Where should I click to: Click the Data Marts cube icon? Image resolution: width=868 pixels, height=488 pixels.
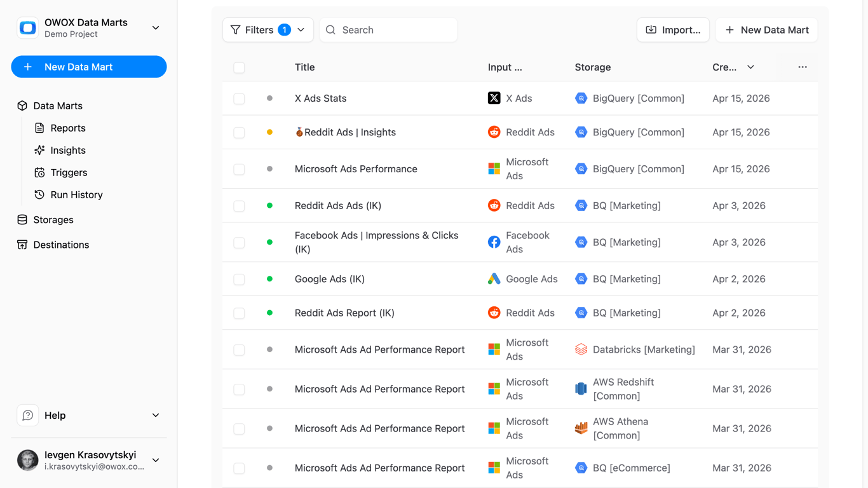pos(22,106)
